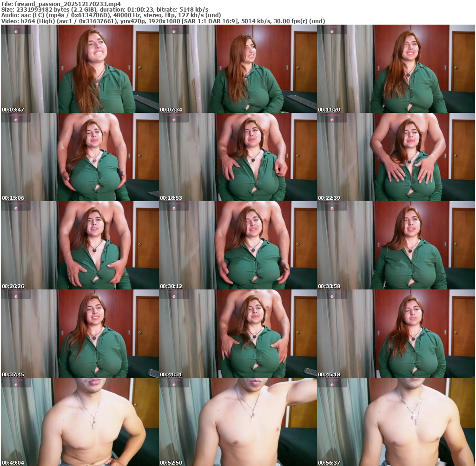Image resolution: width=476 pixels, height=466 pixels.
Task: Select the frame marked 00:52:50
Action: point(238,421)
